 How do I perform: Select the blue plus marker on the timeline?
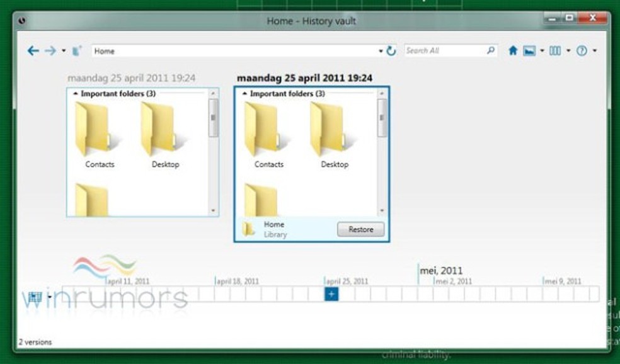(x=331, y=294)
